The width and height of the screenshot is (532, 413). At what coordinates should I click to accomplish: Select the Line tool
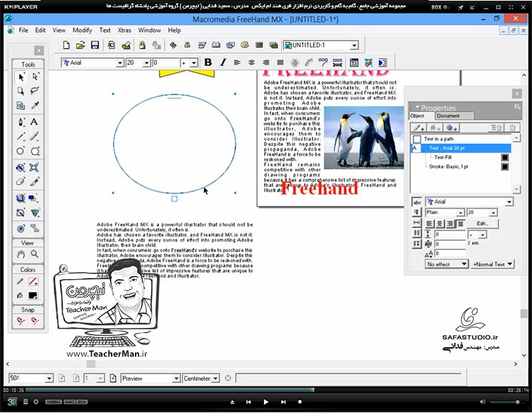point(21,136)
